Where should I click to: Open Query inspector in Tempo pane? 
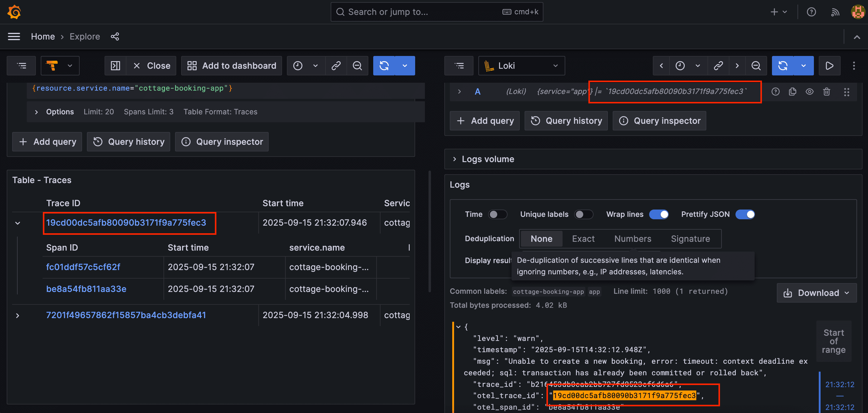[x=222, y=142]
